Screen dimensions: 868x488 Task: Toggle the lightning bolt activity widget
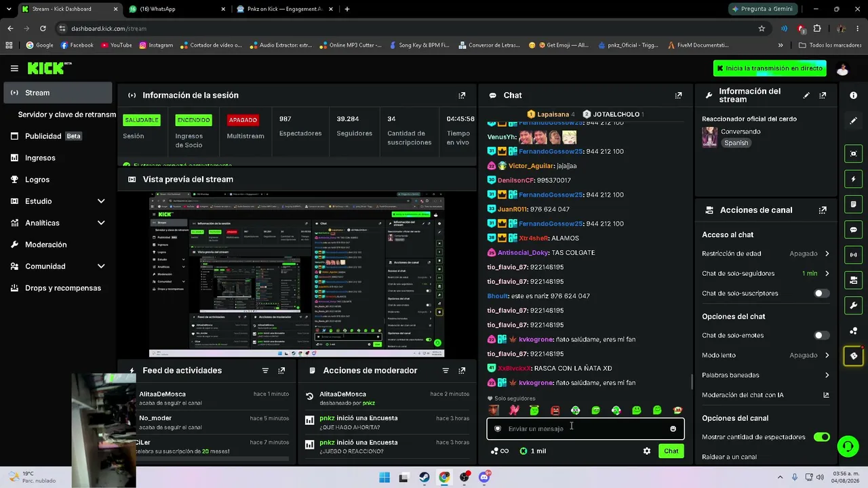pos(853,179)
